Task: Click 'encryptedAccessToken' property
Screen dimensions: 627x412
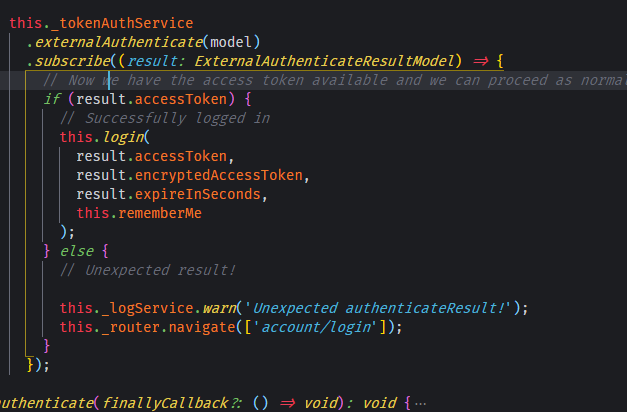Action: point(219,175)
